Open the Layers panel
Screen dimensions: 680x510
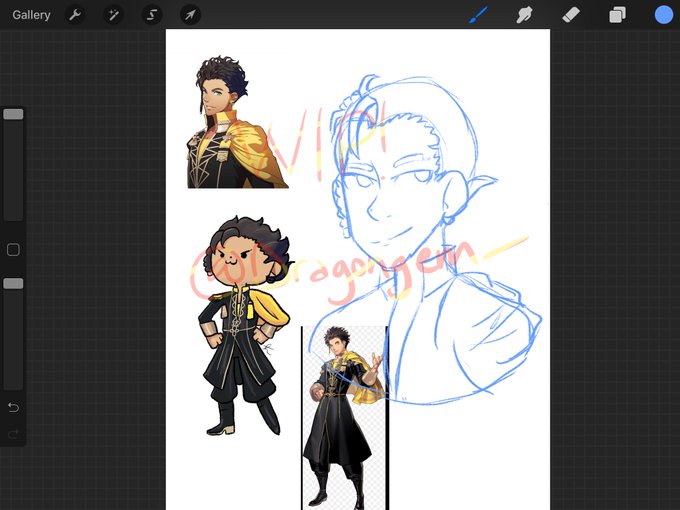tap(617, 15)
